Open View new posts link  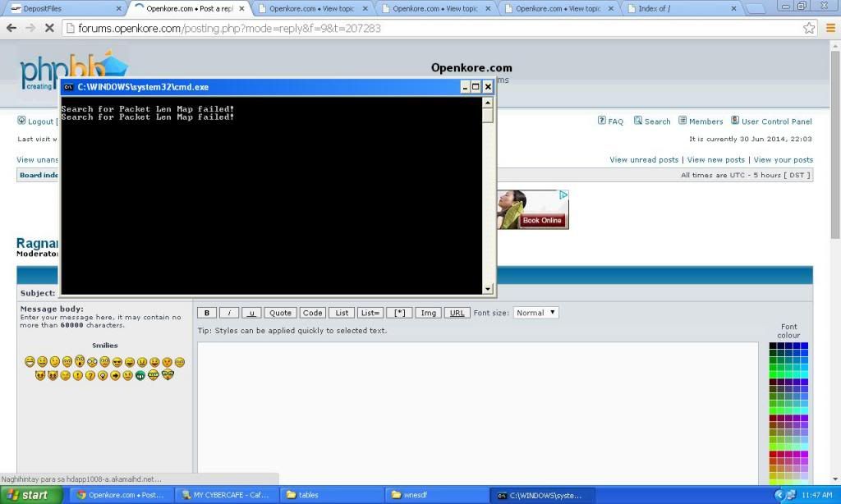[715, 160]
